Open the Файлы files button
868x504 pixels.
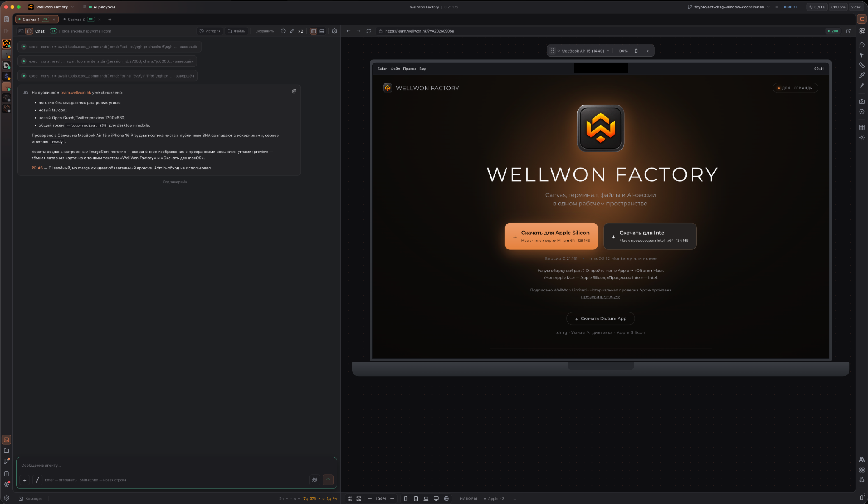pos(236,31)
